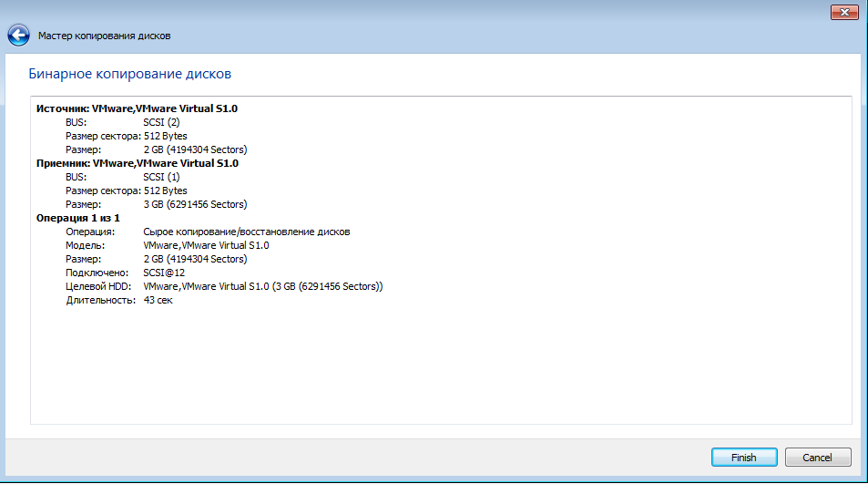
Task: Click the 'Модель:' row value VMware Virtual S1.0
Action: [x=207, y=245]
